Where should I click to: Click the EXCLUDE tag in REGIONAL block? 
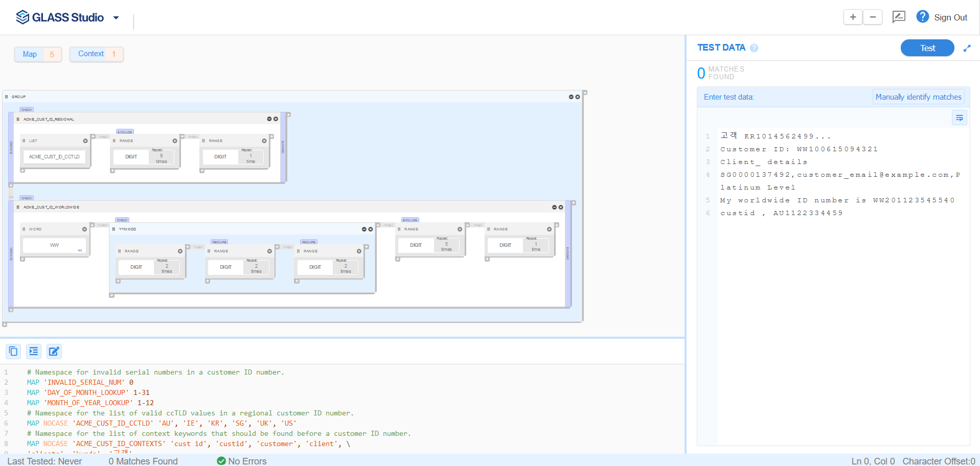125,132
